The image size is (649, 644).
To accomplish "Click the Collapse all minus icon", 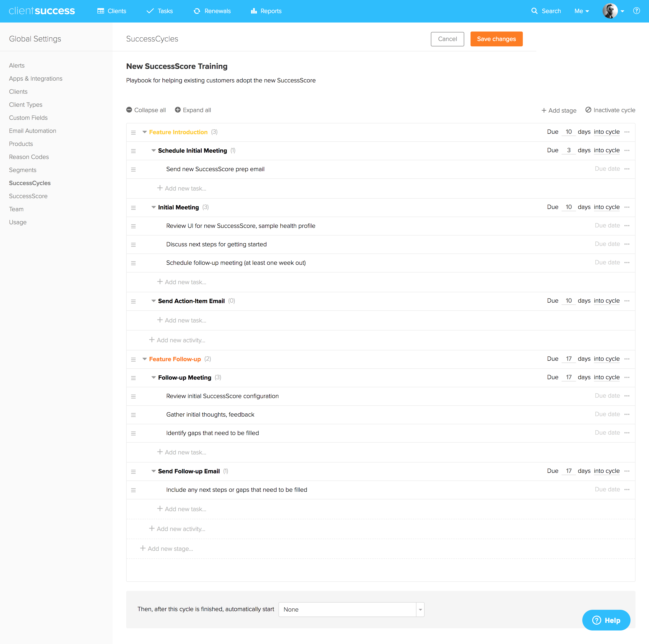I will click(x=129, y=110).
